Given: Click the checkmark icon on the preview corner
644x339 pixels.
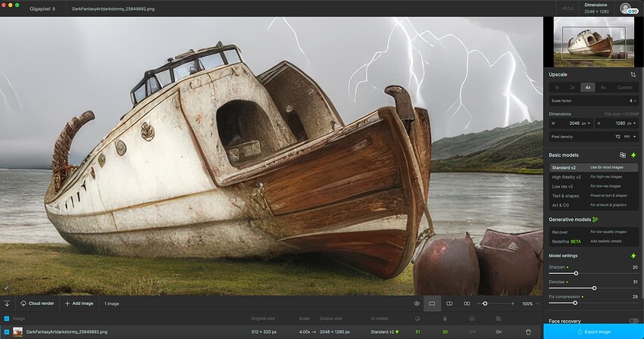Looking at the screenshot, I should point(7,288).
